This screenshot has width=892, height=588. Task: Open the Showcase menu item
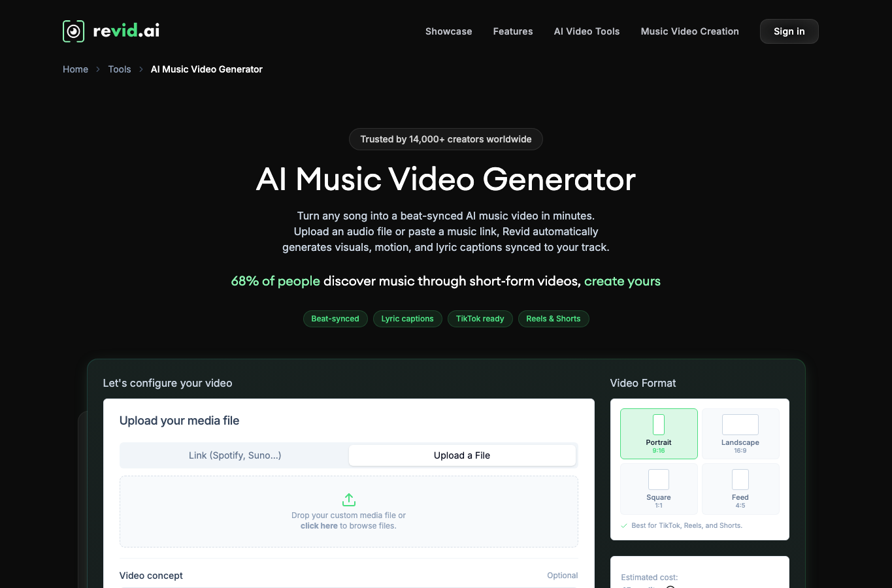point(449,31)
